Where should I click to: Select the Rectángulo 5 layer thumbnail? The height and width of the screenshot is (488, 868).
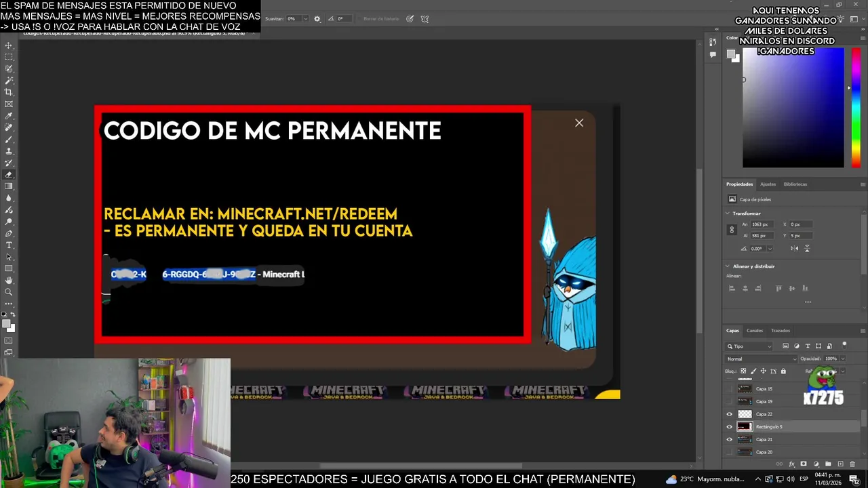[745, 427]
